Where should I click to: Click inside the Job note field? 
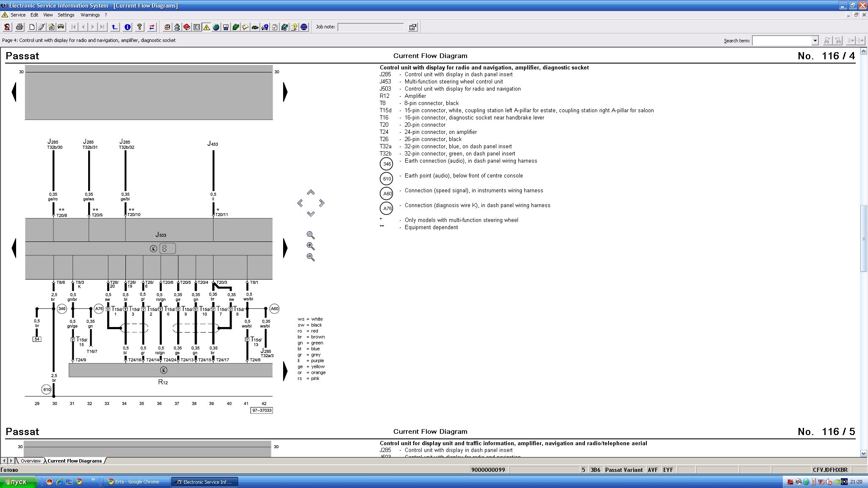tap(370, 27)
